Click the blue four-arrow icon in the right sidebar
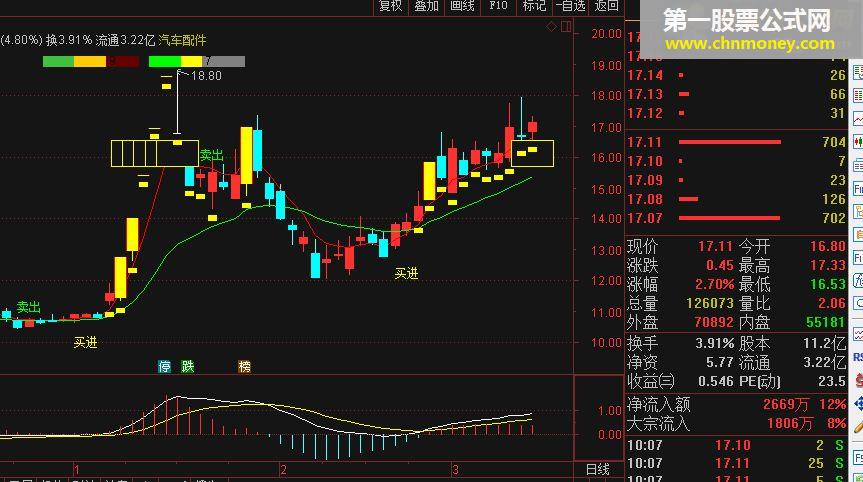 857,404
